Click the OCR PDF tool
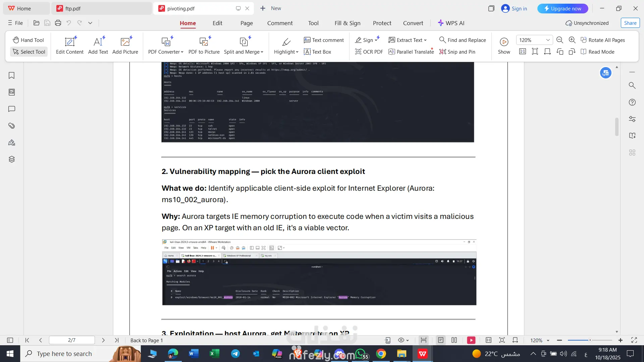 coord(369,52)
